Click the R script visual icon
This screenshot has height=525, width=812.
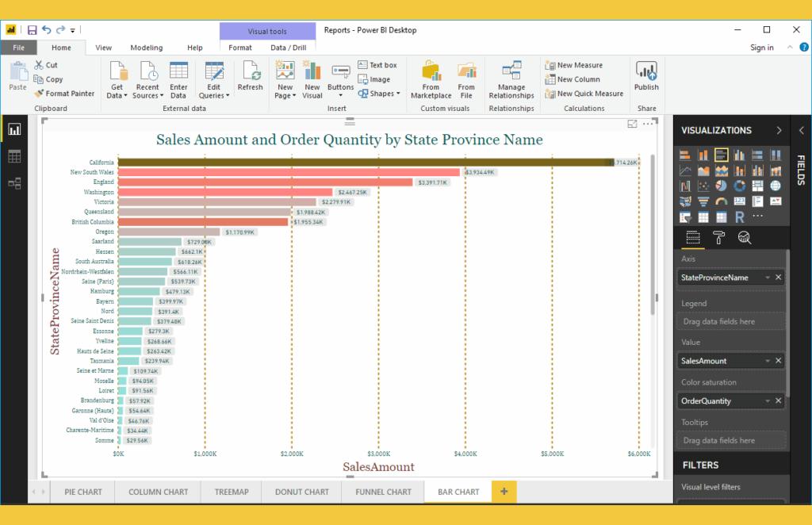click(740, 217)
